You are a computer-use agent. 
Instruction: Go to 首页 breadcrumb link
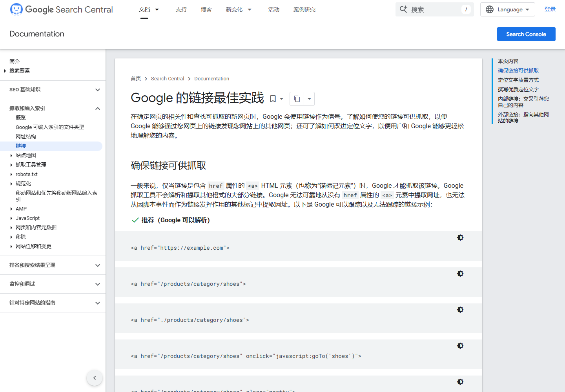coord(136,78)
